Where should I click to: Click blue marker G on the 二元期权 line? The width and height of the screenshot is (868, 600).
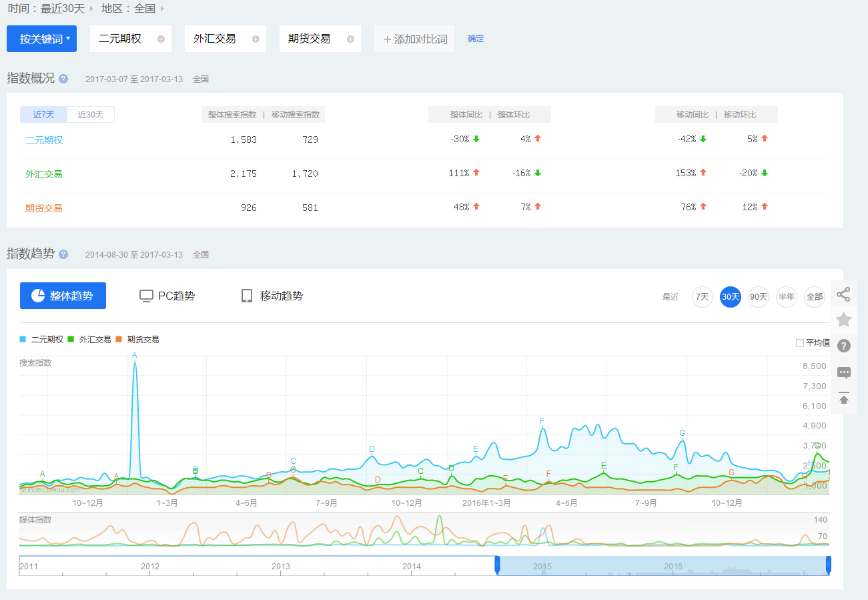click(x=682, y=433)
